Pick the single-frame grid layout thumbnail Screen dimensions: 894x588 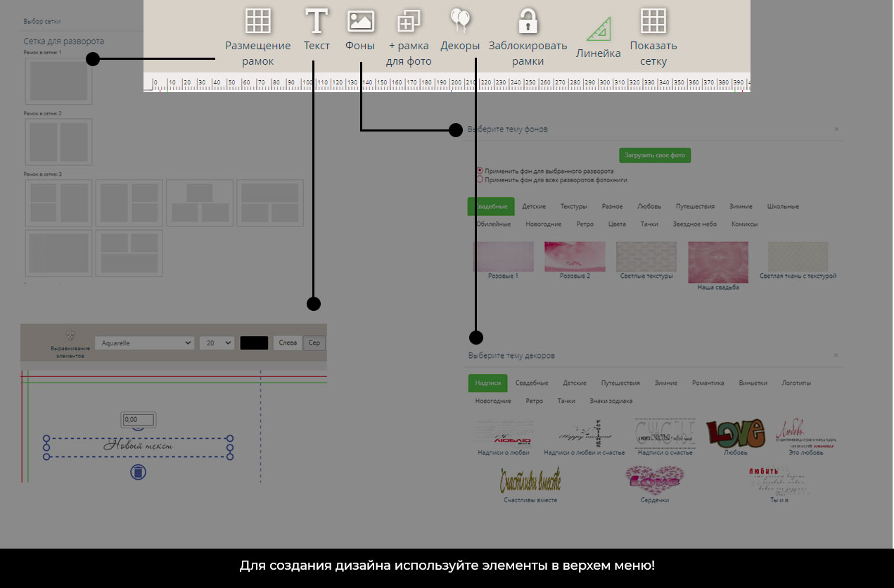click(58, 81)
